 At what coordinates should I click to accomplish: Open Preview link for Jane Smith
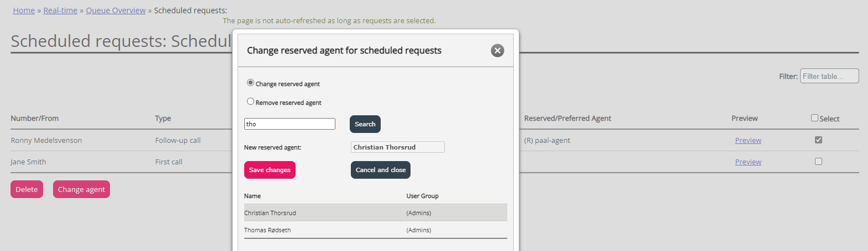(x=748, y=162)
